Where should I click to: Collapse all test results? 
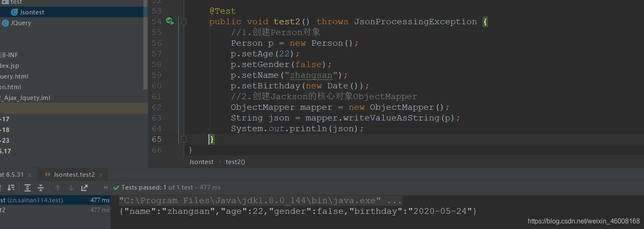(x=41, y=187)
